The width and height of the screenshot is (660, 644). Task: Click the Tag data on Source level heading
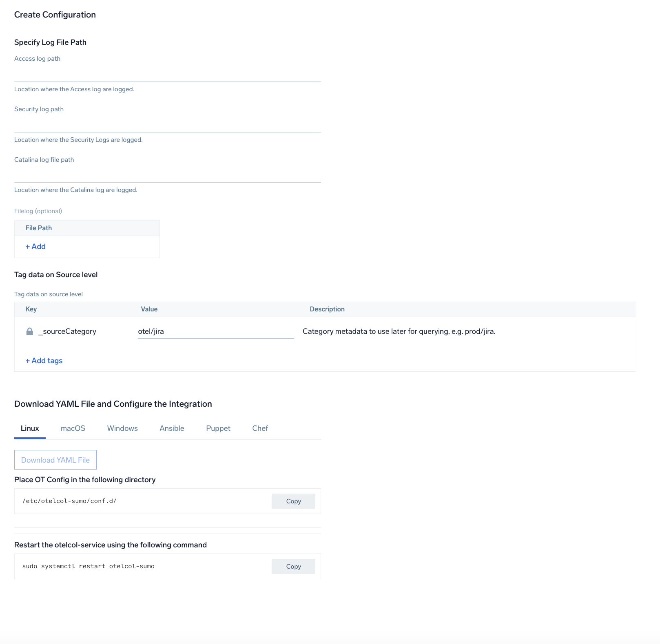coord(56,275)
